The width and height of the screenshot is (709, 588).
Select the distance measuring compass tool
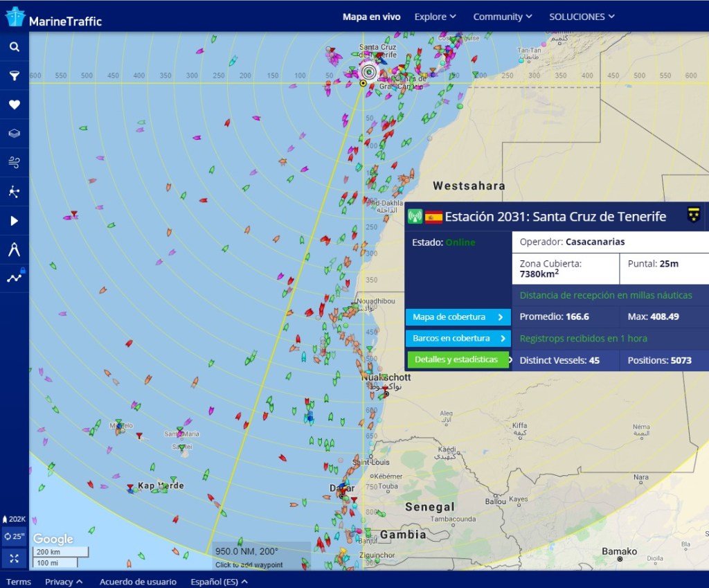15,249
